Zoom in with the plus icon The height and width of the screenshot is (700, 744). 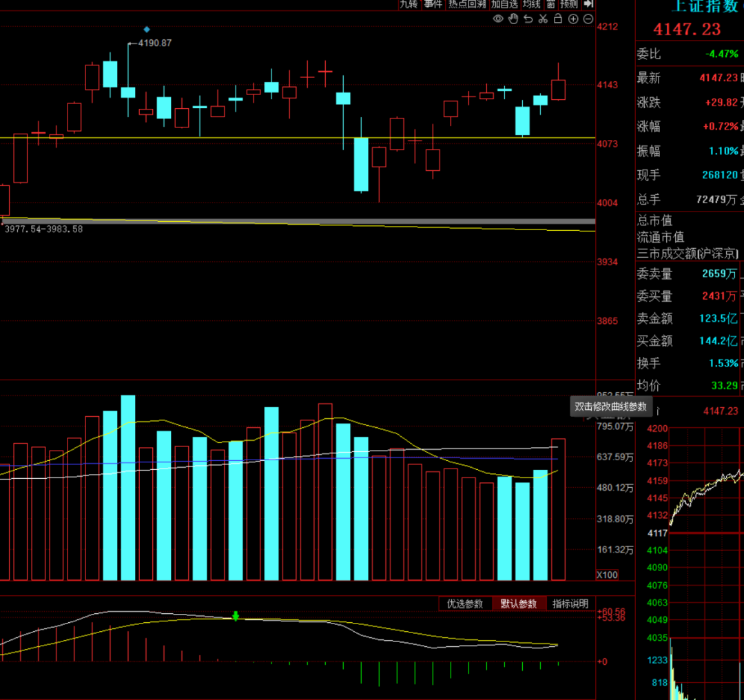tap(573, 19)
